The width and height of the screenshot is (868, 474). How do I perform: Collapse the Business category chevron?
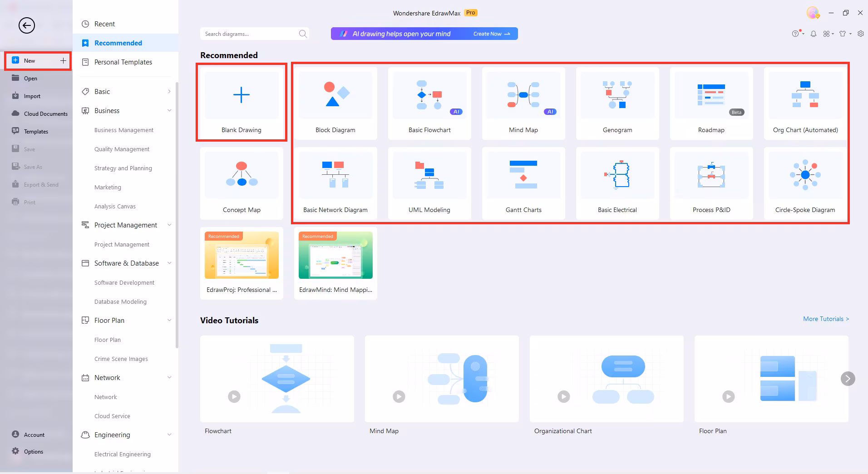(x=169, y=110)
